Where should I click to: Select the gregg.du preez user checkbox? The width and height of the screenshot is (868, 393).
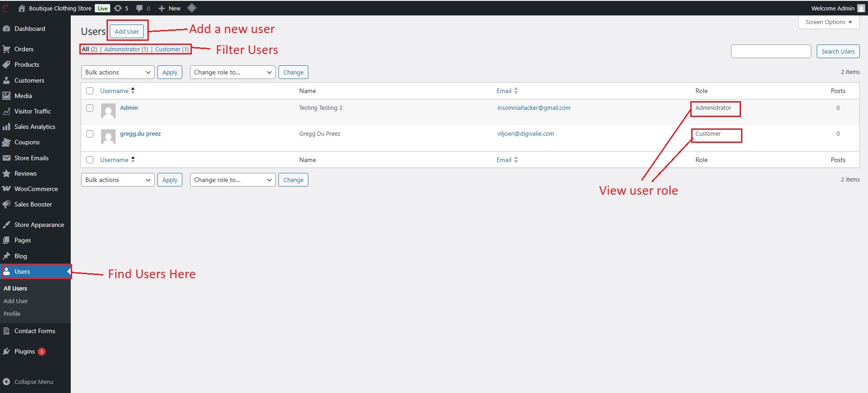(x=90, y=134)
